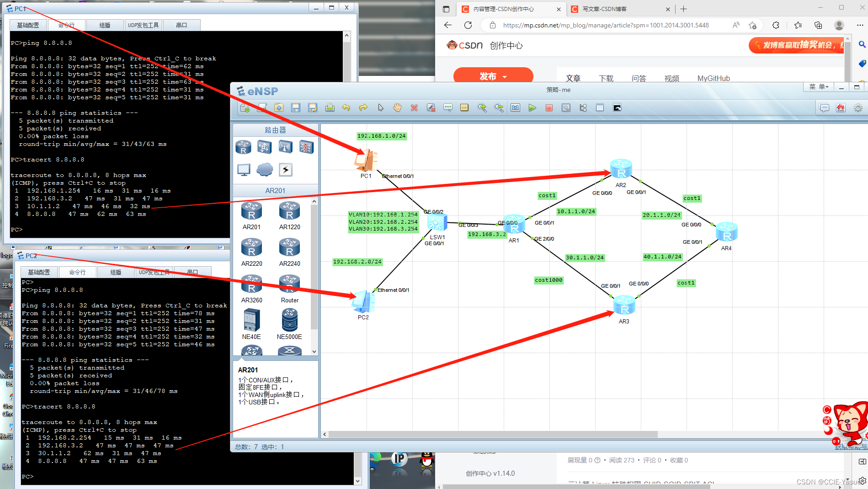Click the Fit 1:1 icon in eNSP toolbar
The image size is (868, 489).
[516, 108]
